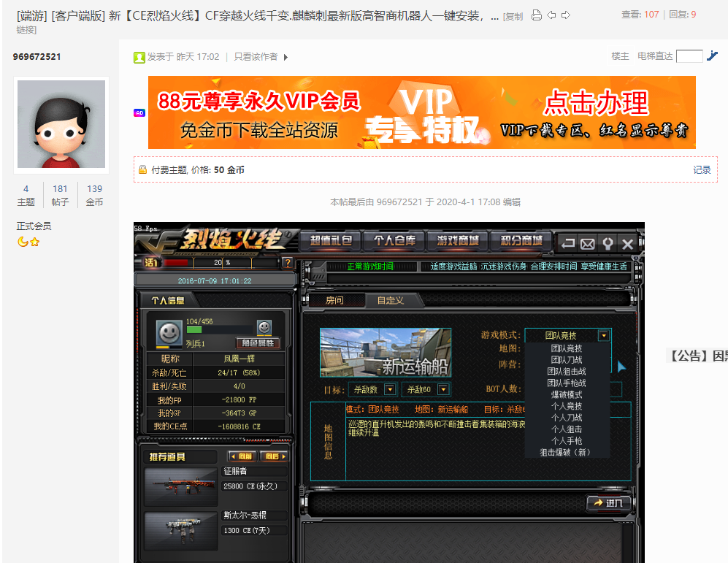Click the lock icon in 付费主题 box

[x=142, y=170]
